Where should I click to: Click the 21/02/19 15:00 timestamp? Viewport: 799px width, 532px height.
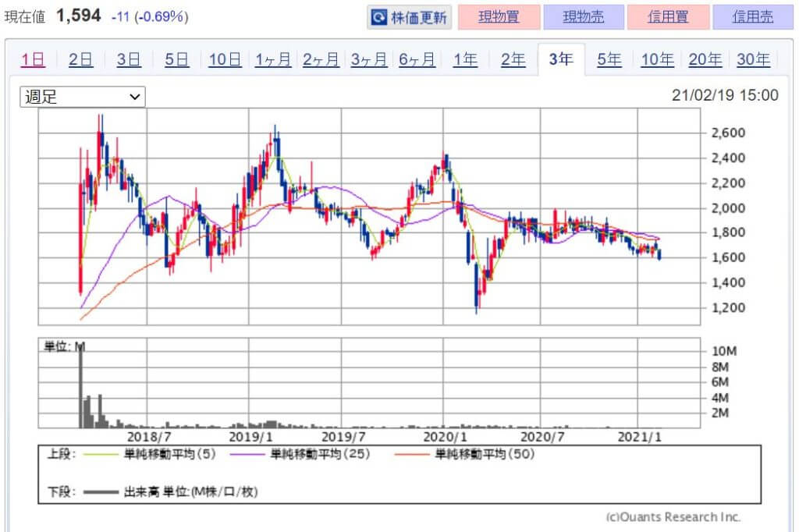(x=725, y=95)
